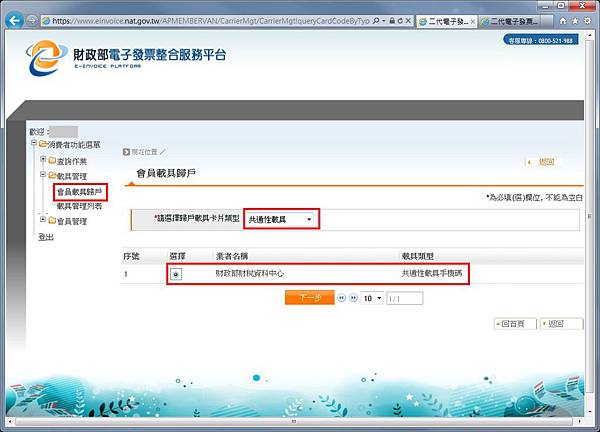Click the bottom 返回 button
The image size is (600, 432).
[x=561, y=324]
